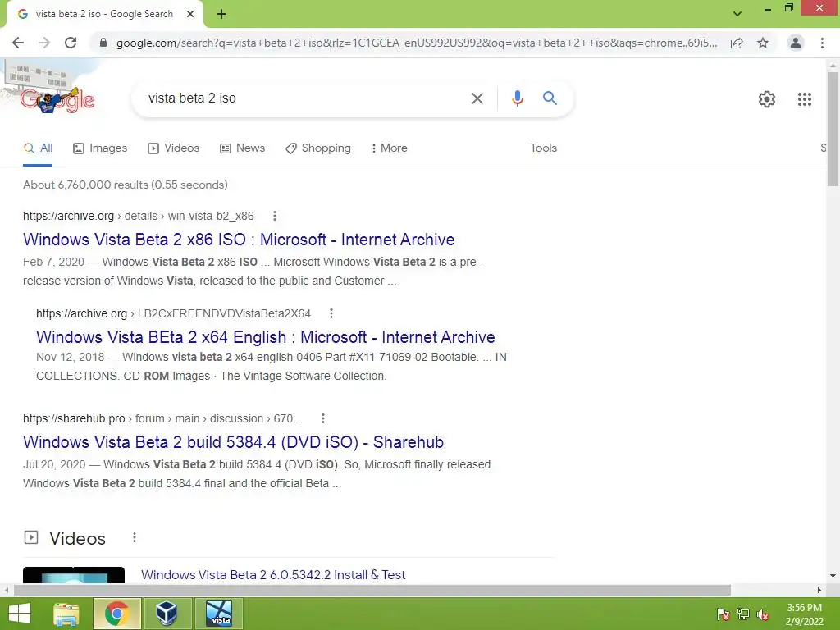This screenshot has height=630, width=840.
Task: Close the vista beta 2 iso tab
Action: point(189,14)
